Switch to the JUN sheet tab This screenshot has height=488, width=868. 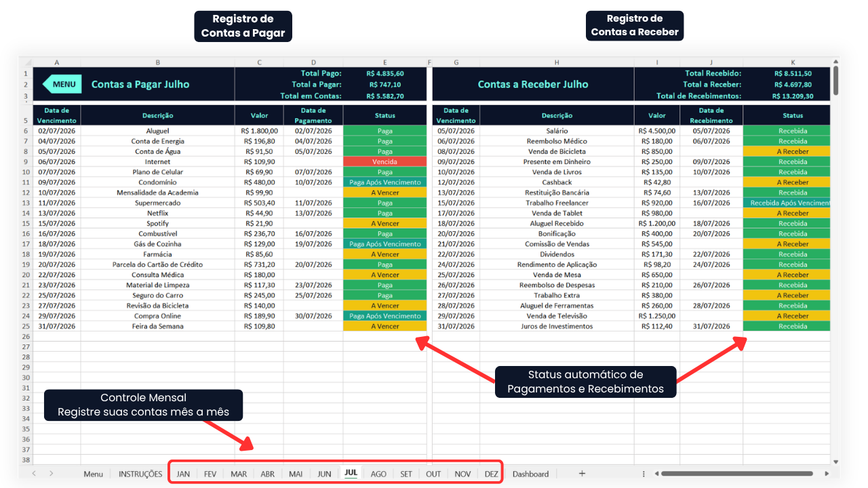point(324,474)
